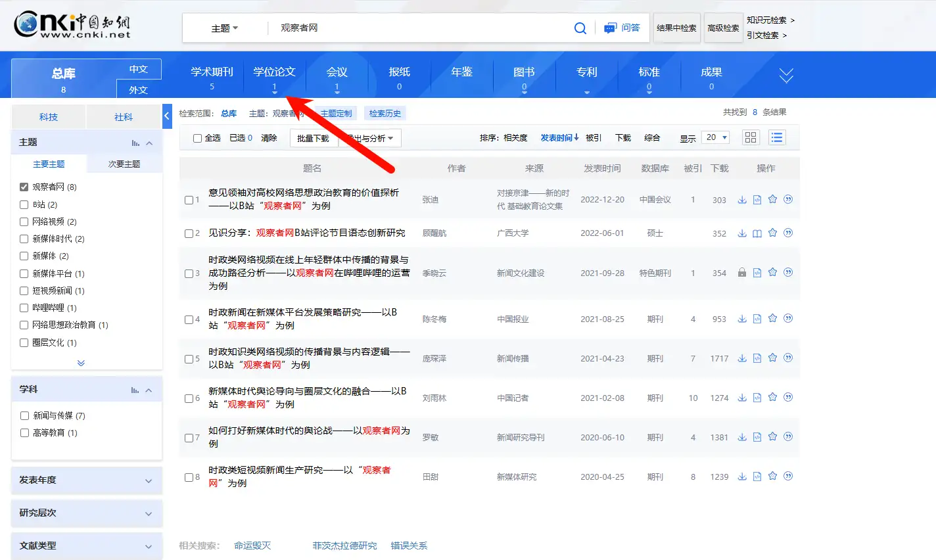
Task: Open the 问答 chat assistant
Action: pyautogui.click(x=622, y=28)
